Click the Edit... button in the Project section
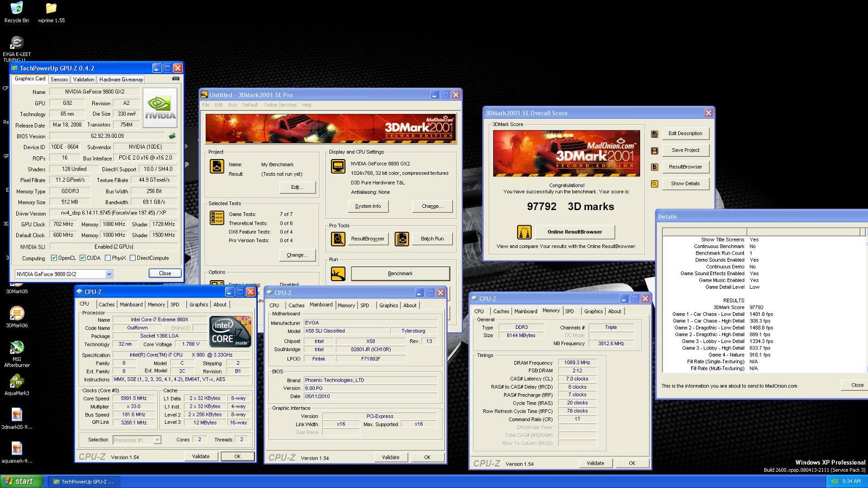Image resolution: width=868 pixels, height=488 pixels. [296, 187]
